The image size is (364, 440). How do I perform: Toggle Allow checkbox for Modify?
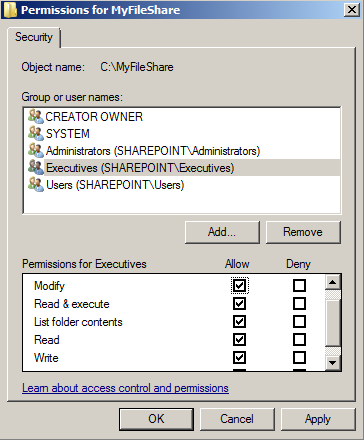[x=239, y=286]
